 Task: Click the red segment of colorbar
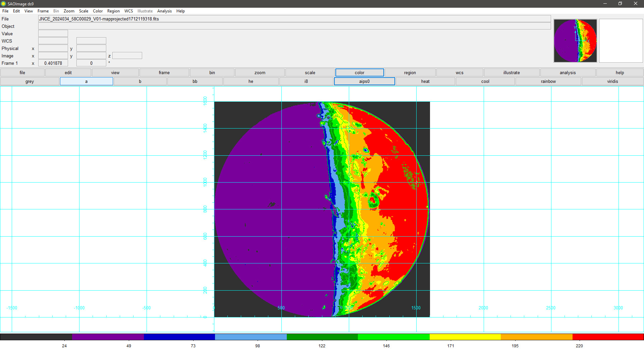pyautogui.click(x=608, y=337)
